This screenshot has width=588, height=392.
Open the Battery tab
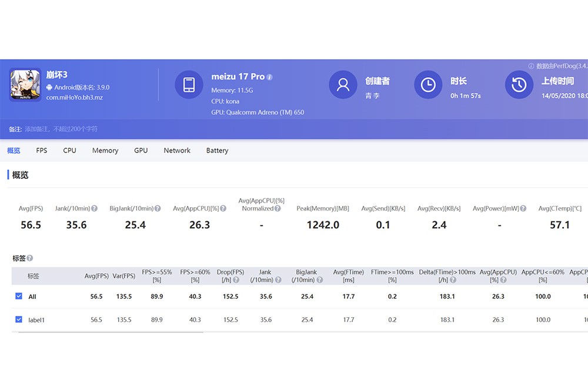click(x=217, y=151)
